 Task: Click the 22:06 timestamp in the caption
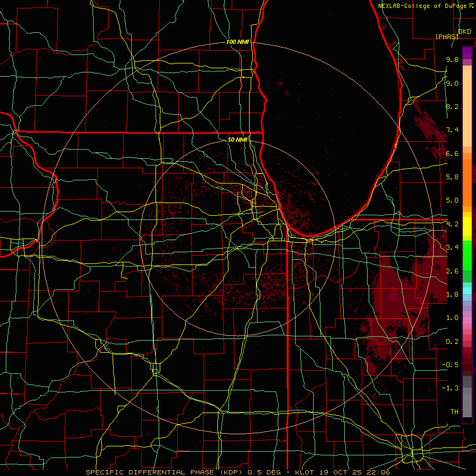pos(378,472)
